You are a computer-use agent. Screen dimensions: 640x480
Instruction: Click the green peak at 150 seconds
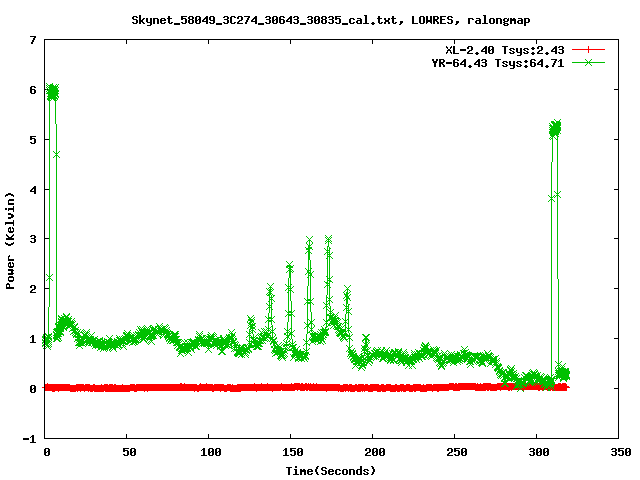pos(289,266)
